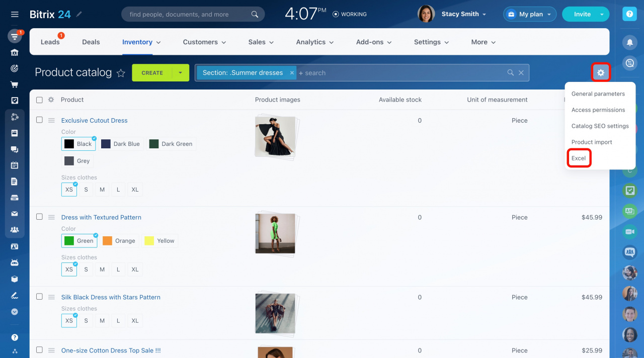Viewport: 644px width, 358px height.
Task: Open the help button at top right
Action: [x=629, y=14]
